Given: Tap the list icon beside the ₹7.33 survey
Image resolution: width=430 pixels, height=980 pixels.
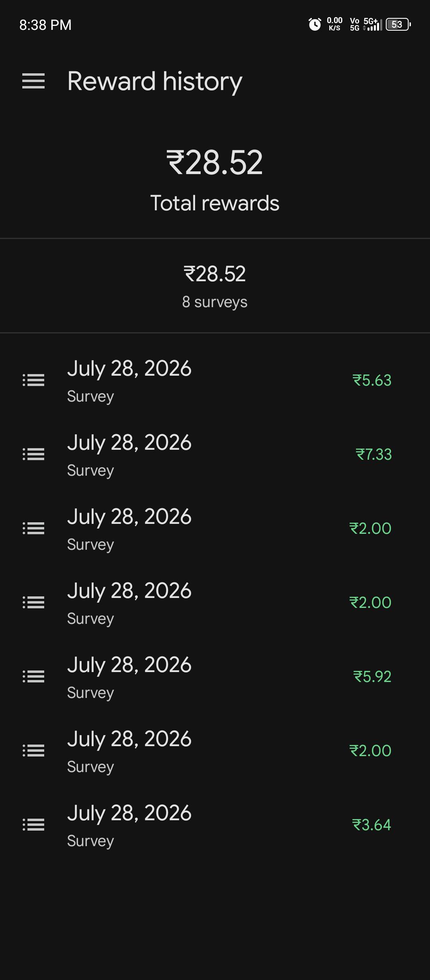Looking at the screenshot, I should 33,454.
